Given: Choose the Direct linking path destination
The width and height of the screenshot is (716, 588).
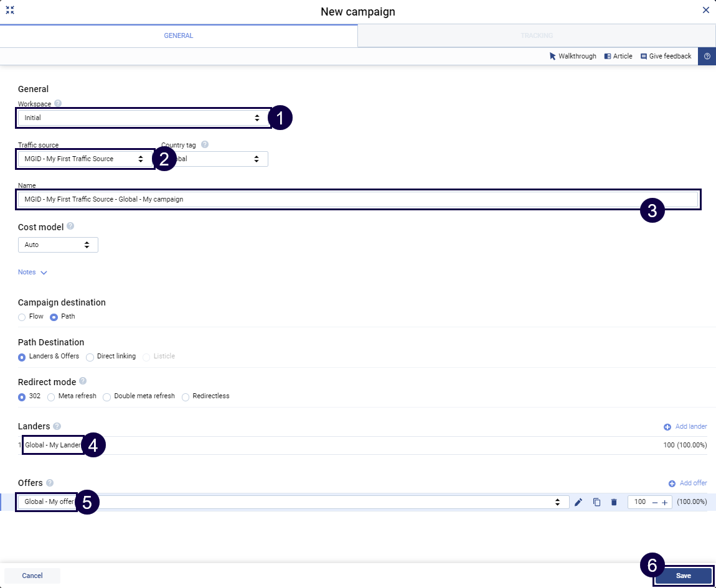Looking at the screenshot, I should 90,357.
